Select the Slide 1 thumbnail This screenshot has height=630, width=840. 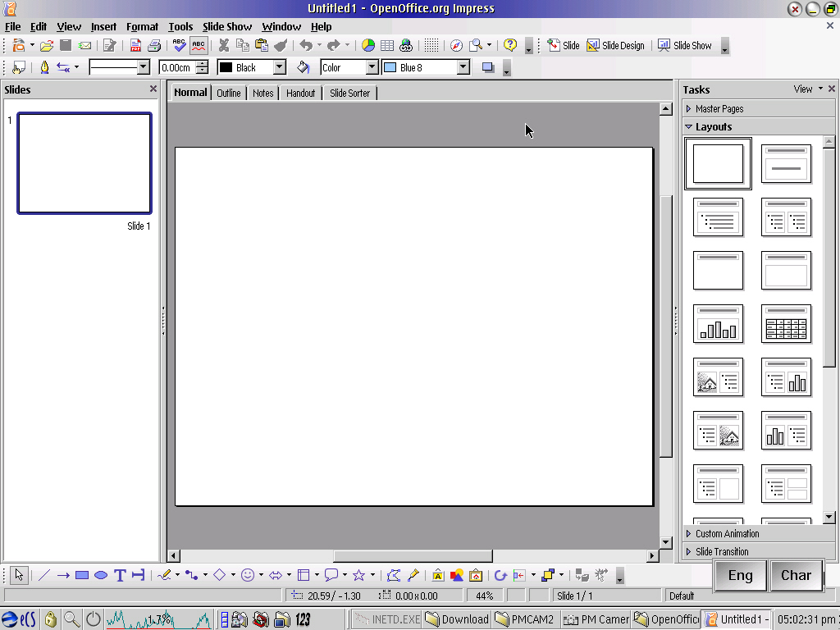click(84, 163)
